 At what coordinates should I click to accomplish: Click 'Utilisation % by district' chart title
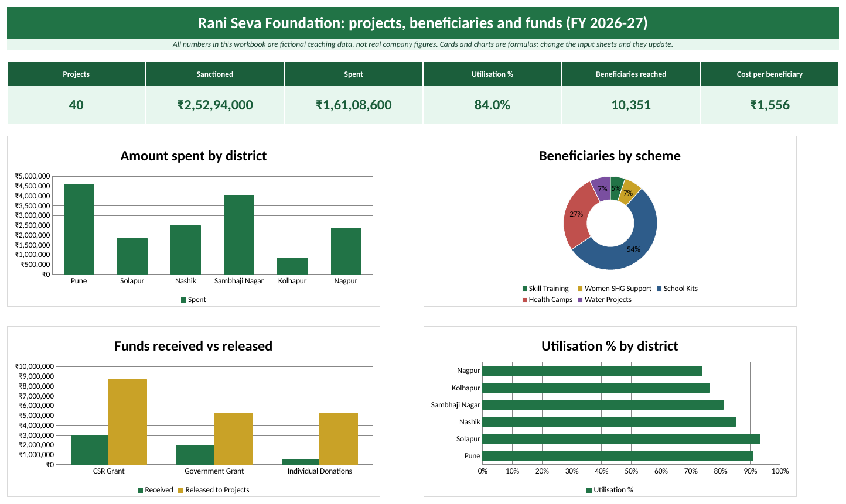pyautogui.click(x=610, y=346)
